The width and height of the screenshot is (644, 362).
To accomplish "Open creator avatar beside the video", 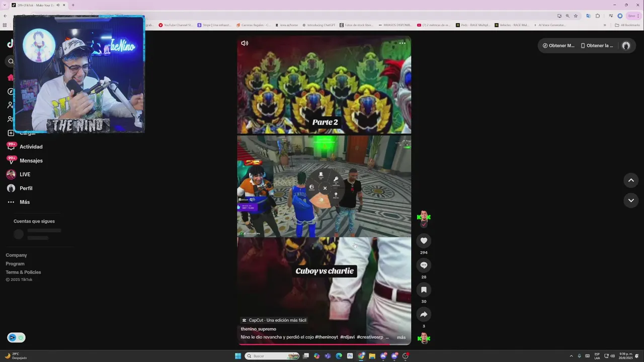I will click(x=424, y=217).
